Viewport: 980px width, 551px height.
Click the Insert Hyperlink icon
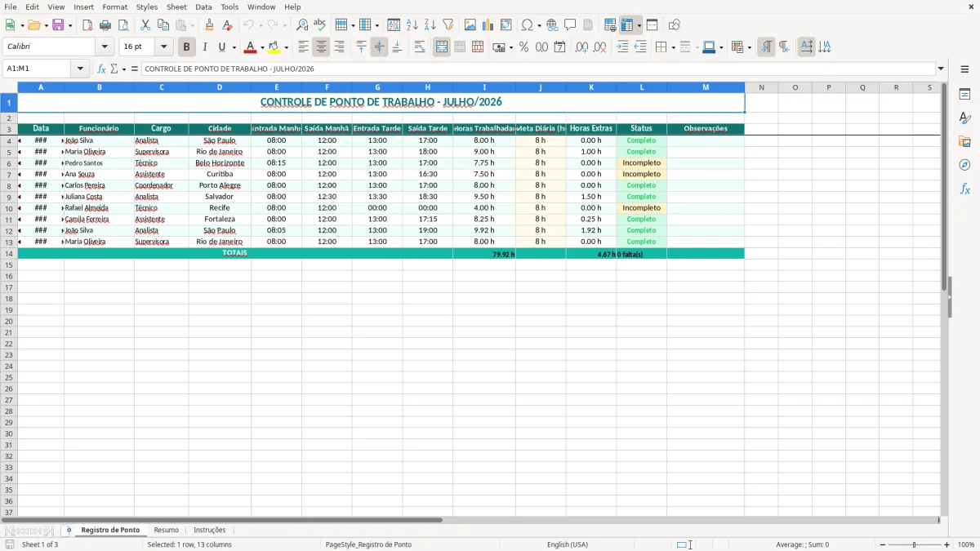552,25
